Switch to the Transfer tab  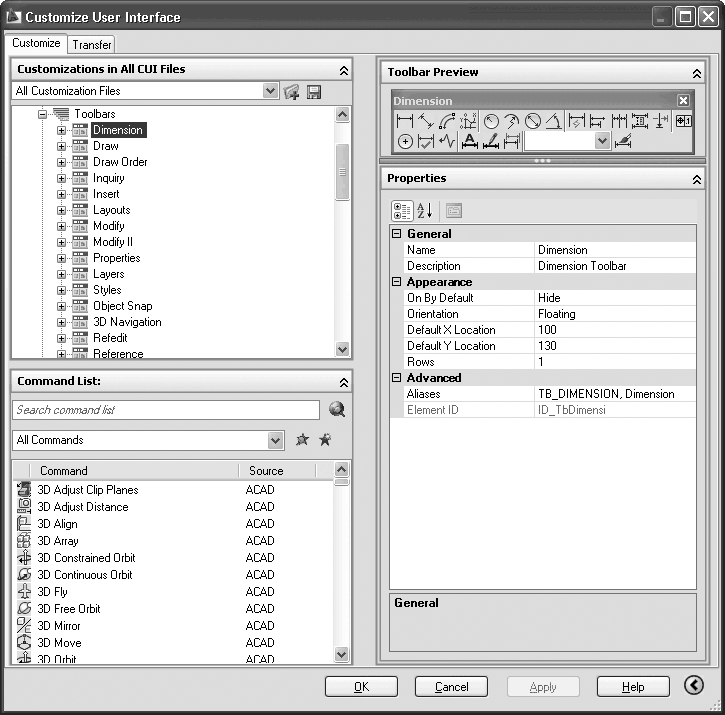92,44
